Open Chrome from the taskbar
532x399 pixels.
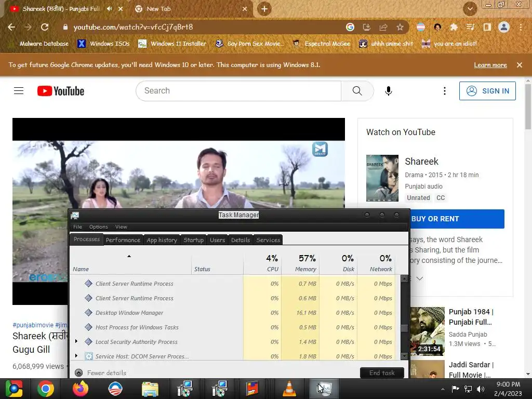click(46, 389)
